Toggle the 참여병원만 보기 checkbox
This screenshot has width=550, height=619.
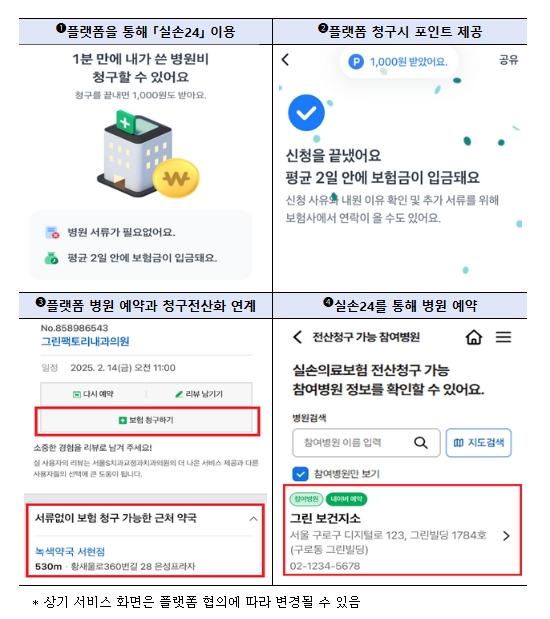[300, 474]
